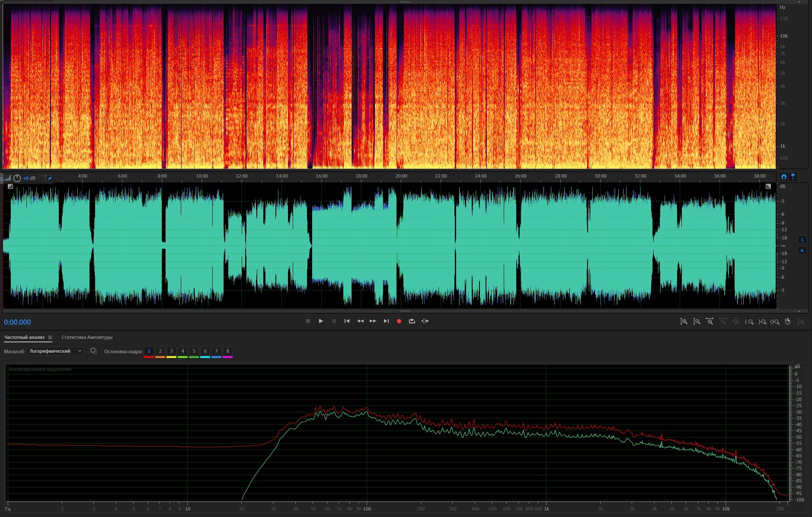
Task: Jump to previous marker with skip-back icon
Action: [x=347, y=321]
